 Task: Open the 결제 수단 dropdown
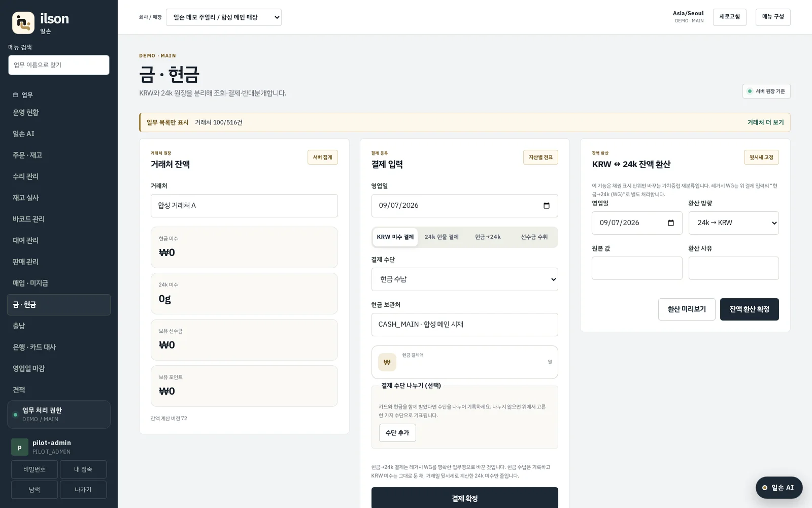(465, 279)
